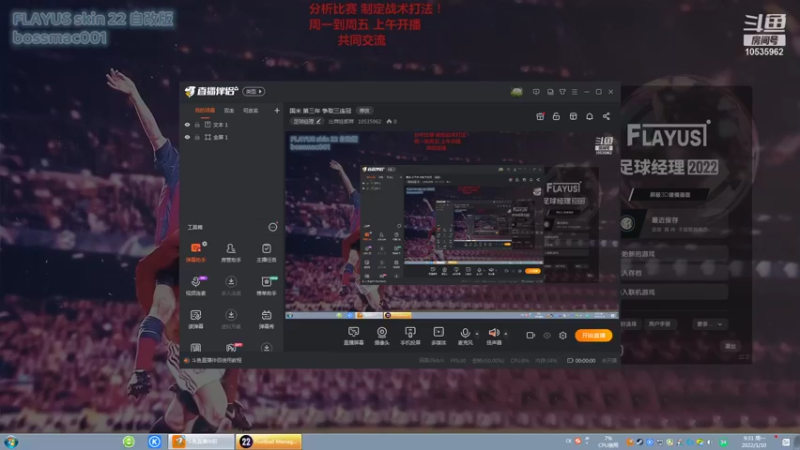Click the 用户手册 button in Football Manager launcher
800x450 pixels.
(x=659, y=324)
